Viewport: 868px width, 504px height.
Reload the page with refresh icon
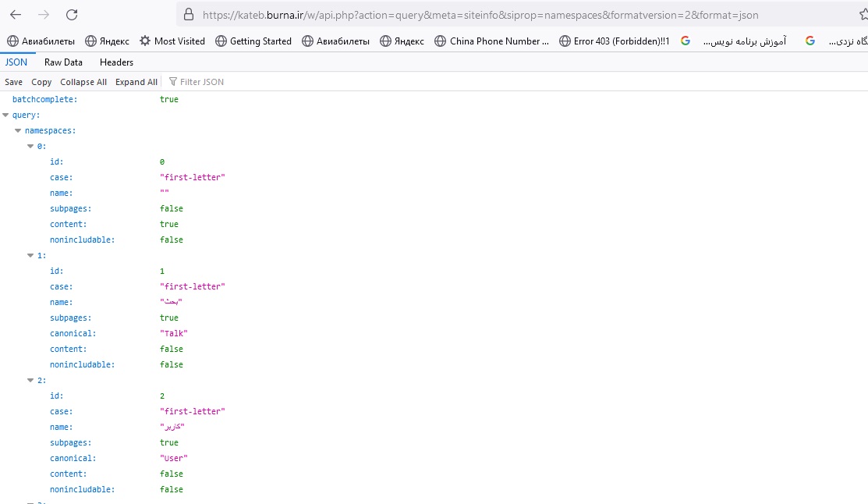tap(72, 15)
